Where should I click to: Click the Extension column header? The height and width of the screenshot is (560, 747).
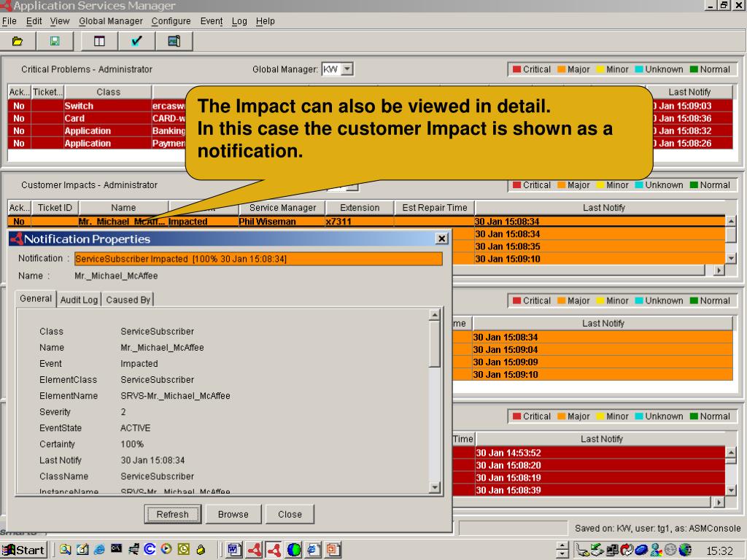360,208
